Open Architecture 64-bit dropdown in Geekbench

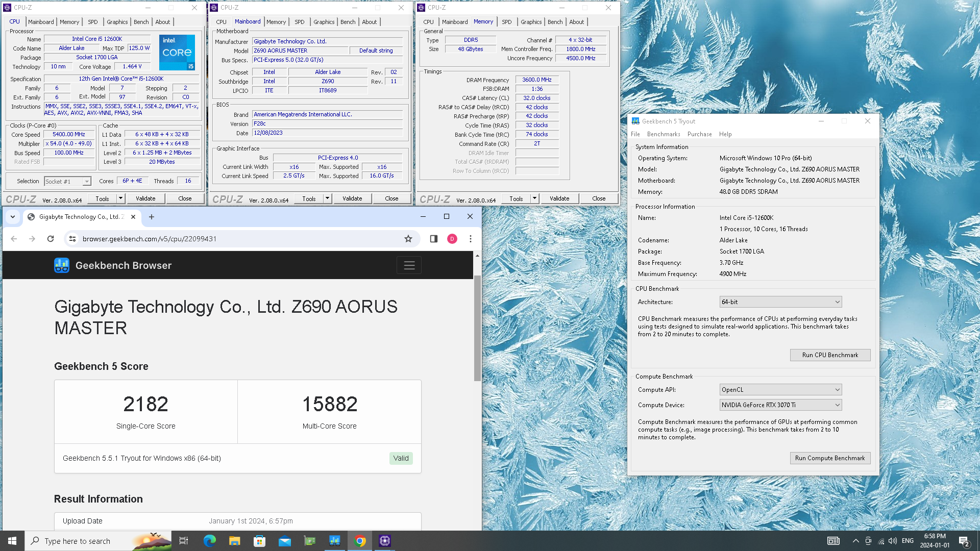point(780,302)
